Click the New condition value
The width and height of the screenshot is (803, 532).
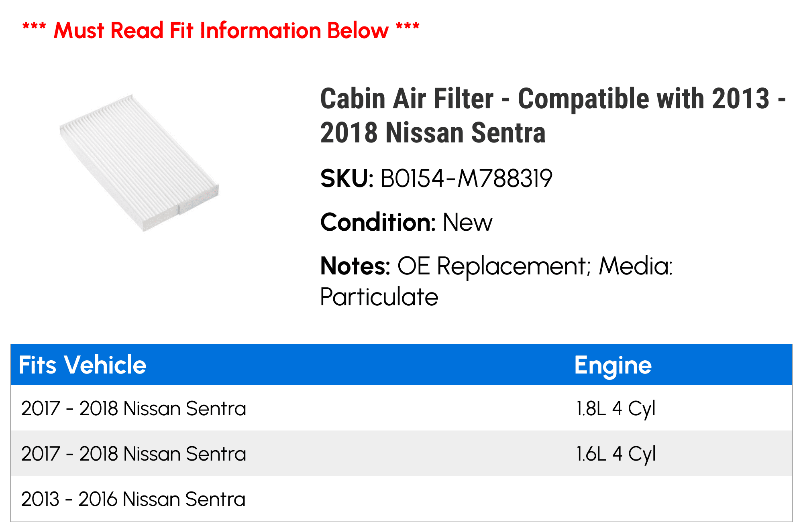tap(467, 222)
